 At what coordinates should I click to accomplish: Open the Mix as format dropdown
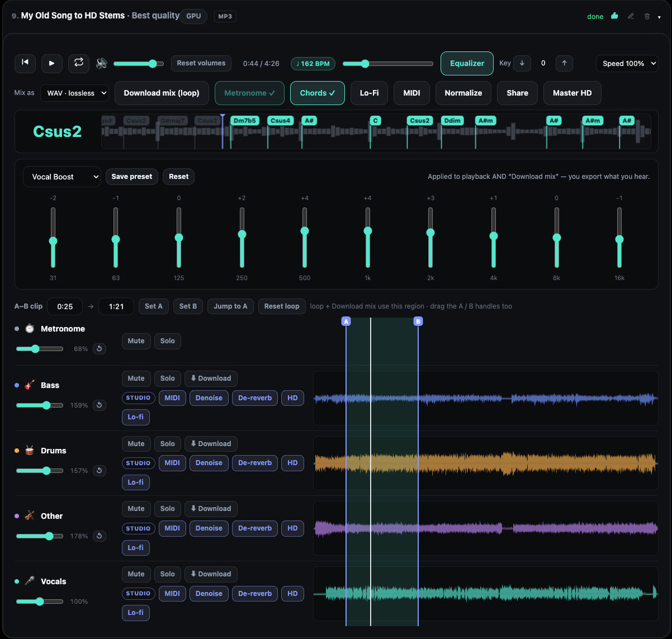[x=74, y=93]
